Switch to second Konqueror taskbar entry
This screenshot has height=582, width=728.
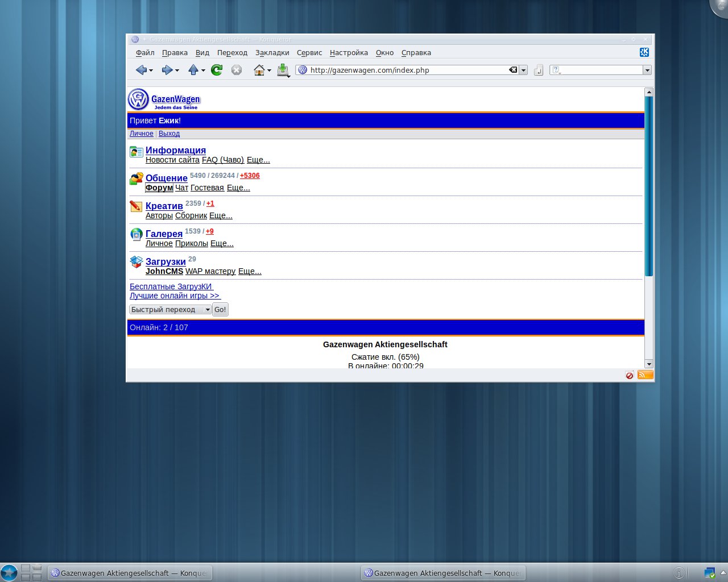coord(443,573)
